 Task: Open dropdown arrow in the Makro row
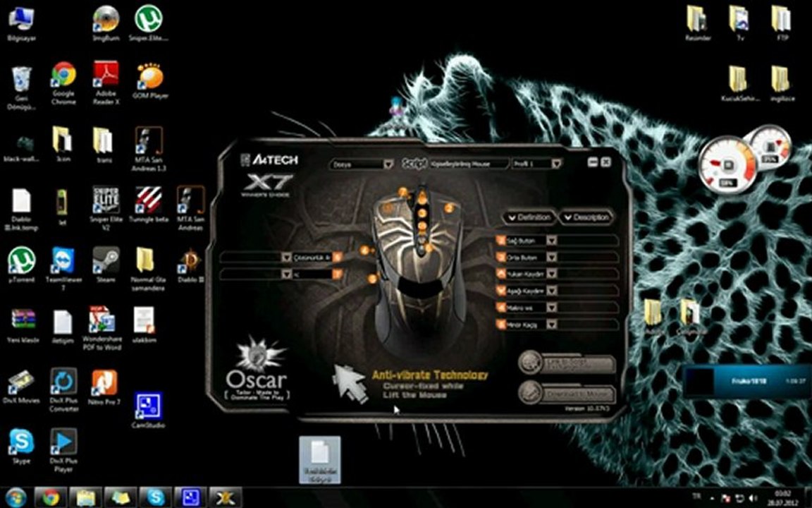pos(551,308)
